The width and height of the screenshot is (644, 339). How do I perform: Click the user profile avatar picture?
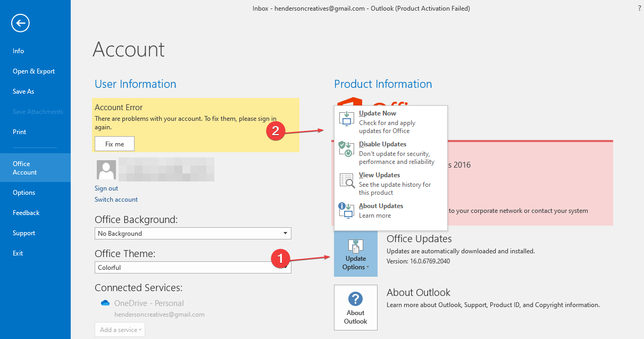[x=106, y=170]
